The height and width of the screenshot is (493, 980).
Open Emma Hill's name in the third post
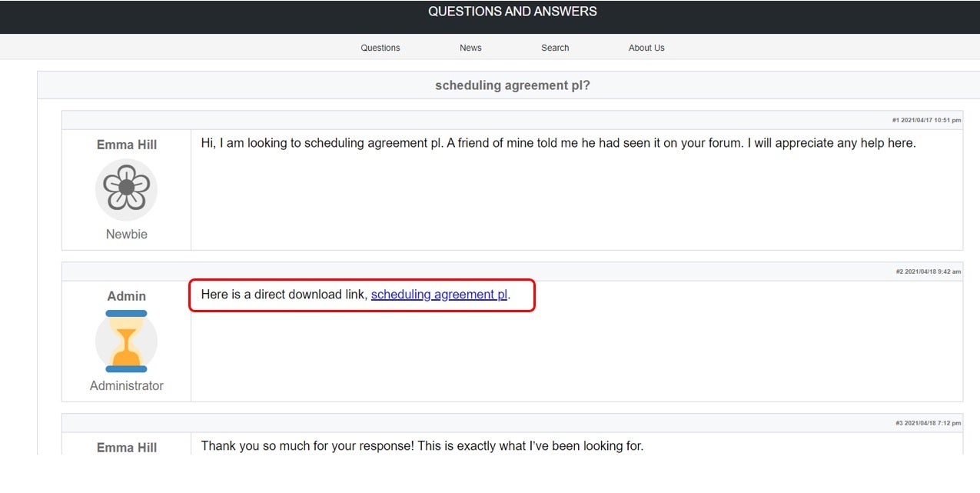tap(127, 448)
